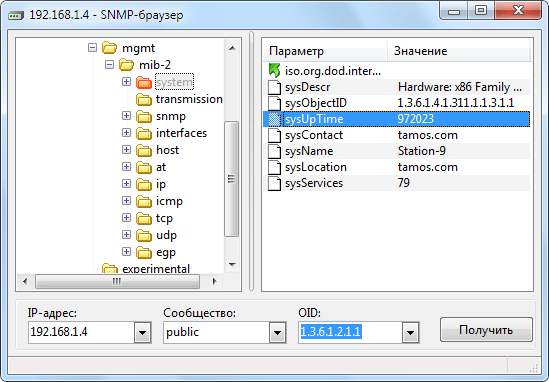The width and height of the screenshot is (549, 382).
Task: Expand the icmp tree node
Action: click(126, 201)
